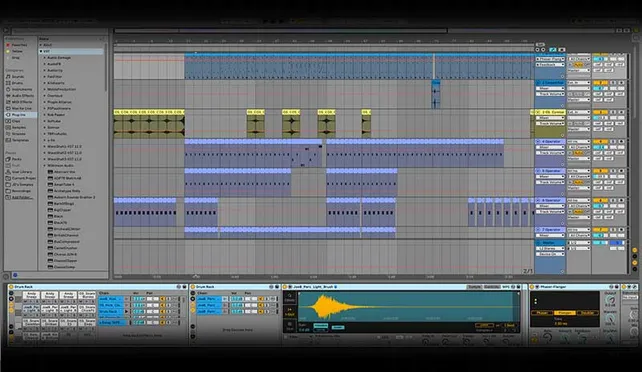Open the Controls tab in Simpler
Image resolution: width=642 pixels, height=372 pixels.
(491, 287)
